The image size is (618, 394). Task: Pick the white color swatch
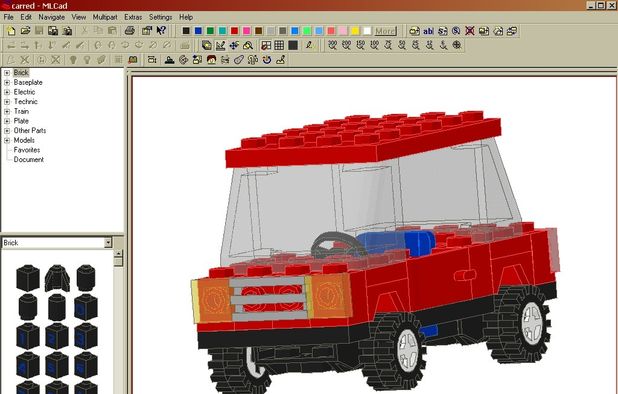point(367,31)
